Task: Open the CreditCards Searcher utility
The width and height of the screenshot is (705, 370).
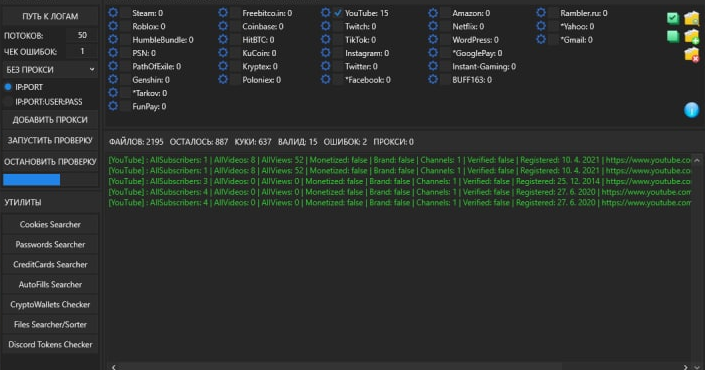Action: pos(50,264)
